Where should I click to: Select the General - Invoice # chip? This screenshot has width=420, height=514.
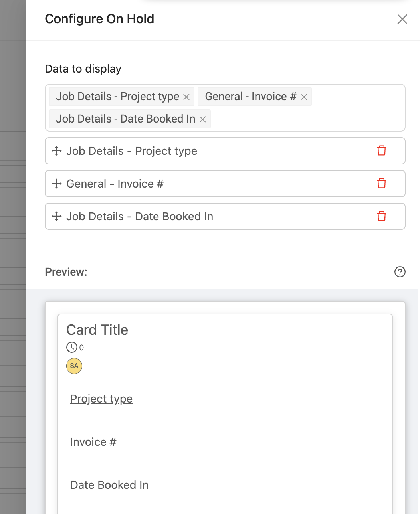(251, 97)
